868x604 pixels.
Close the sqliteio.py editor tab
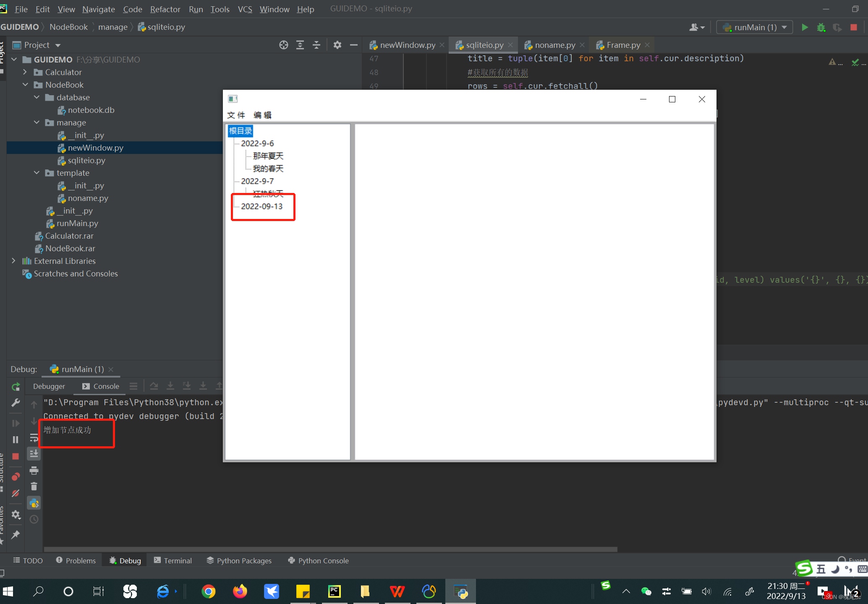510,45
